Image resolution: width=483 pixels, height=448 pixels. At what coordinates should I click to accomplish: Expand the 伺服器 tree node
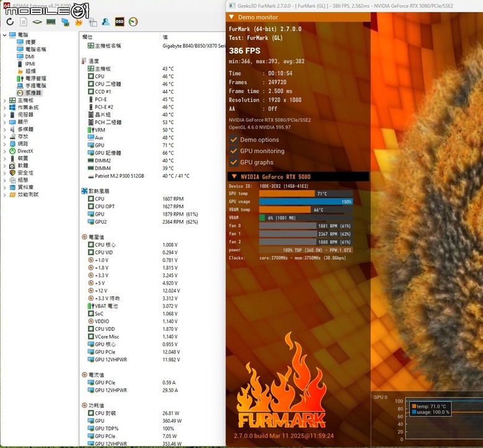(x=4, y=115)
